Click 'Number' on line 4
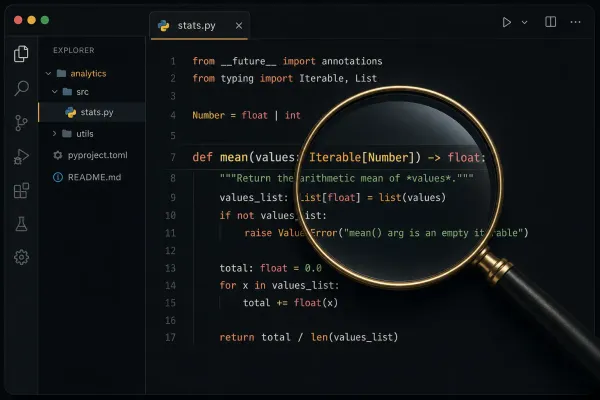The image size is (600, 400). coord(209,115)
